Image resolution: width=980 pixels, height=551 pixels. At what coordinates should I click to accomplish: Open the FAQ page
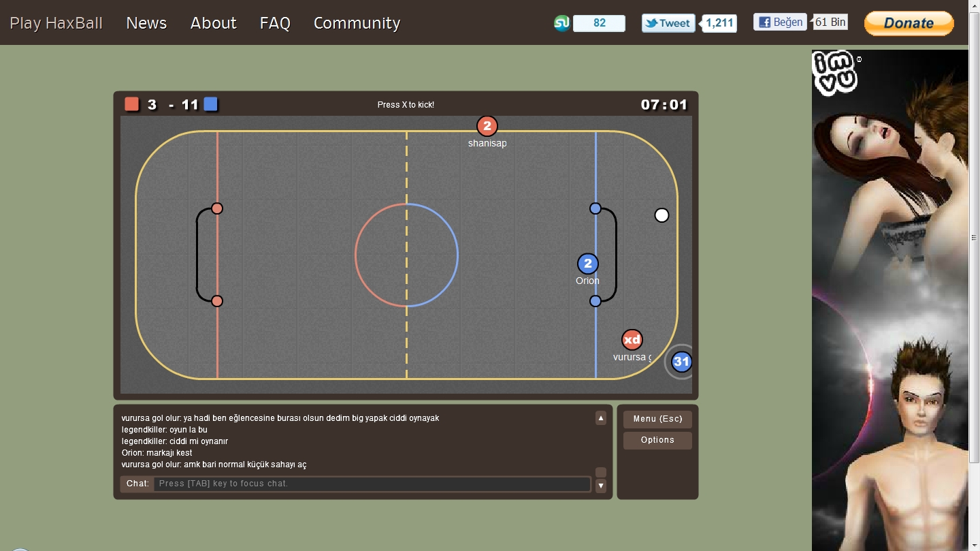[275, 23]
